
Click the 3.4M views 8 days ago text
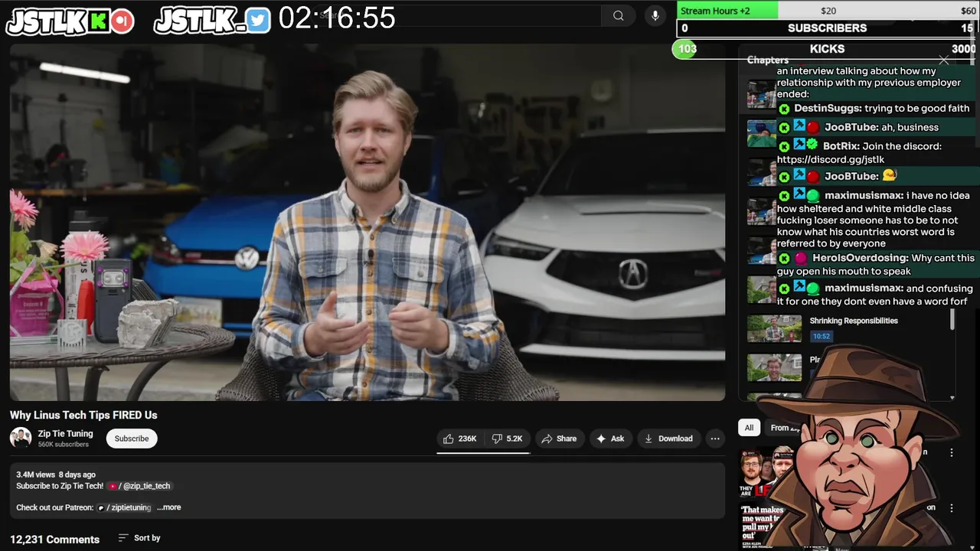point(56,474)
